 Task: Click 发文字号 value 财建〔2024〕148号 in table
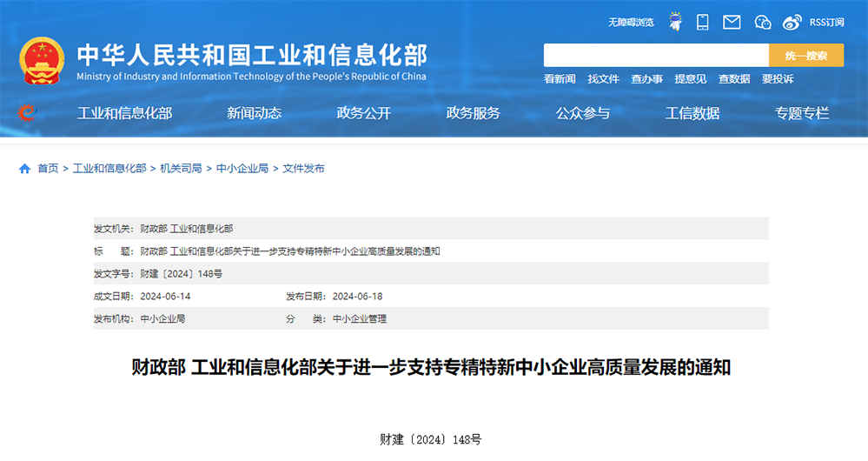pyautogui.click(x=181, y=274)
